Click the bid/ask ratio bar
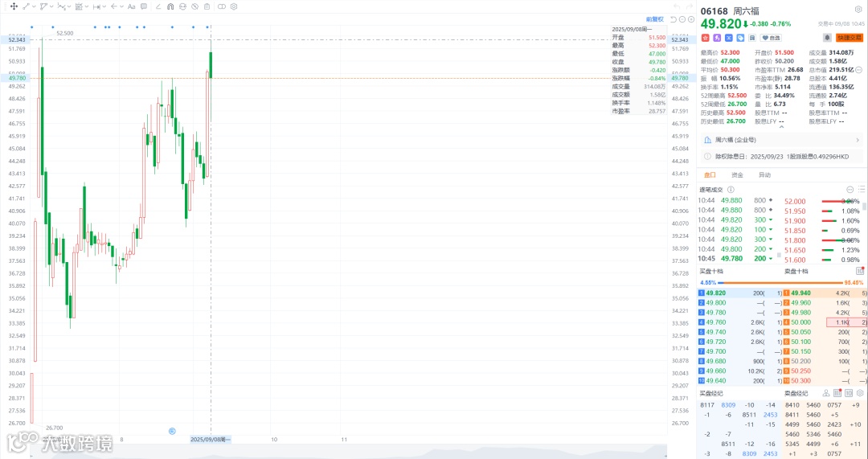The width and height of the screenshot is (868, 459). 782,282
